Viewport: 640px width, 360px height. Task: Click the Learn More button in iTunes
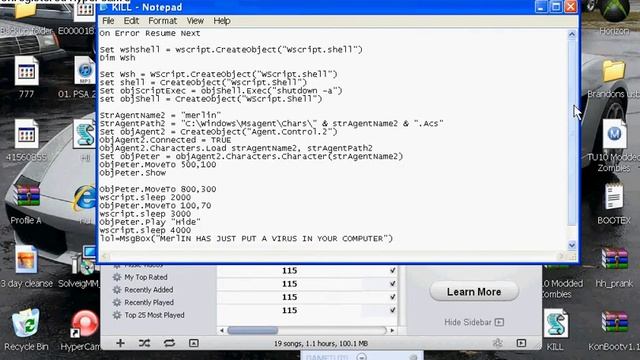[474, 292]
